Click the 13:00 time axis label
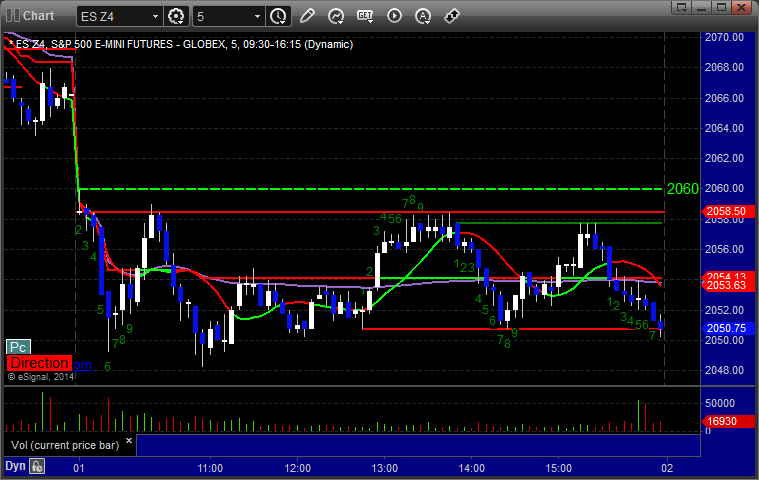Image resolution: width=759 pixels, height=480 pixels. (x=384, y=468)
